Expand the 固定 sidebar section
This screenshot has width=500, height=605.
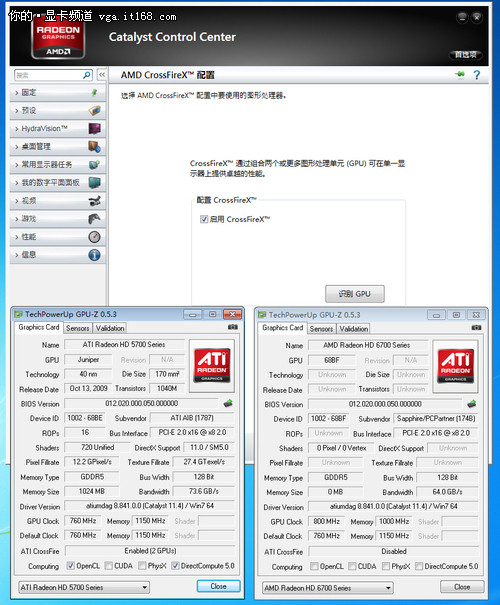tap(58, 93)
